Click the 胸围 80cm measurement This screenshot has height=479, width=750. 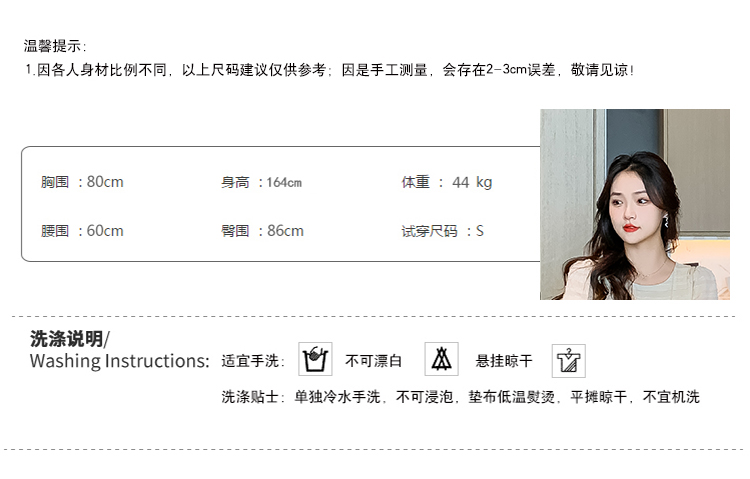pos(82,182)
